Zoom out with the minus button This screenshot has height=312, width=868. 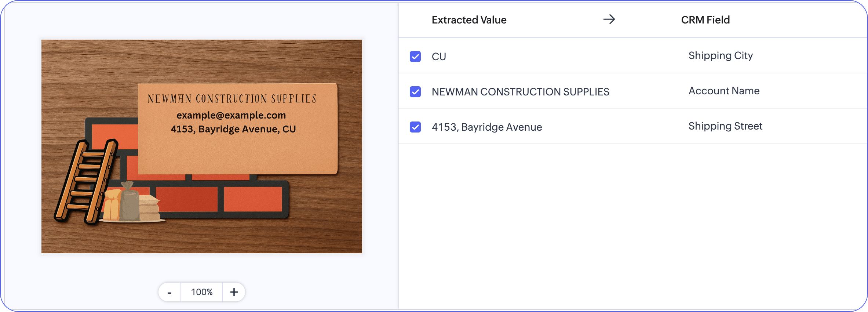169,292
